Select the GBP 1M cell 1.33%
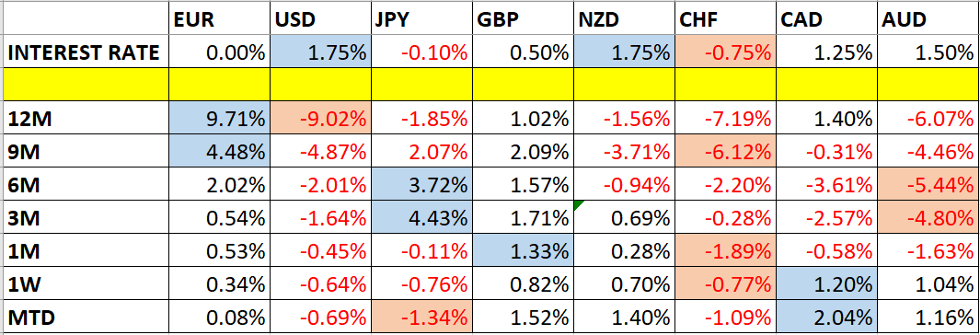This screenshot has width=980, height=335. coord(523,250)
